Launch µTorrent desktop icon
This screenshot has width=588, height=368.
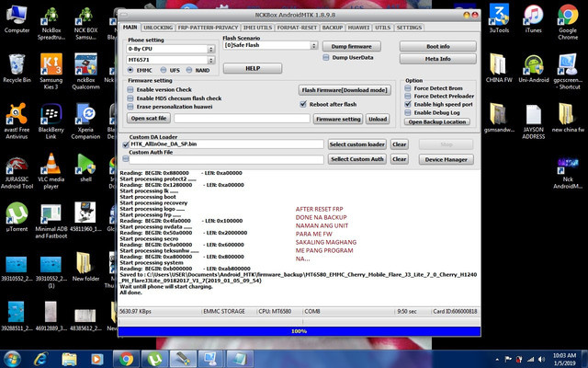click(x=17, y=217)
